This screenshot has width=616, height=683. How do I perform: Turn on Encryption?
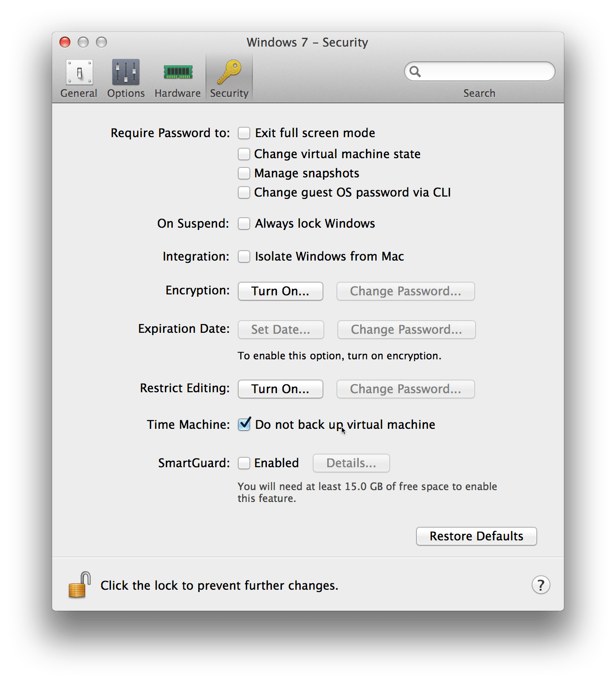[x=280, y=291]
